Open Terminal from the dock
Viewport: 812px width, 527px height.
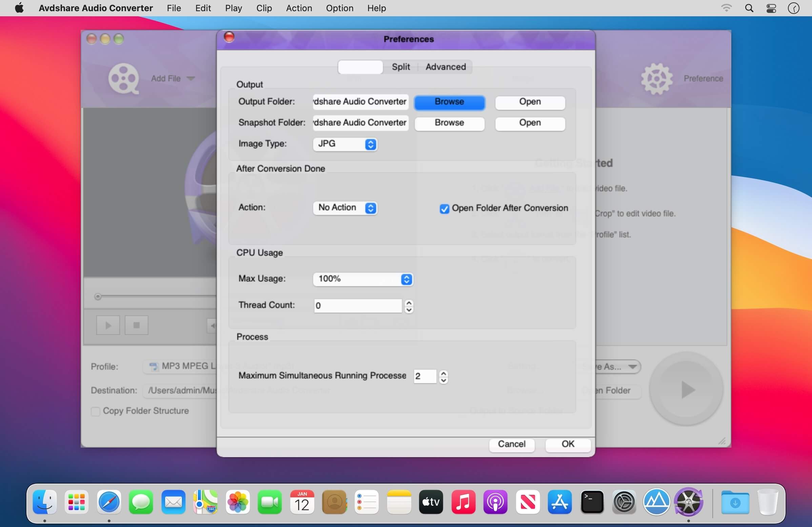click(592, 502)
